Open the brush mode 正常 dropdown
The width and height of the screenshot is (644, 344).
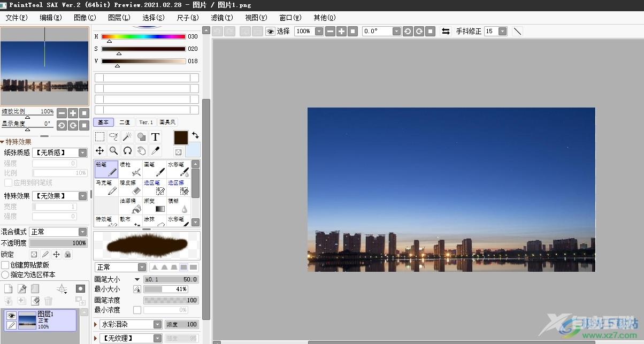pos(120,267)
